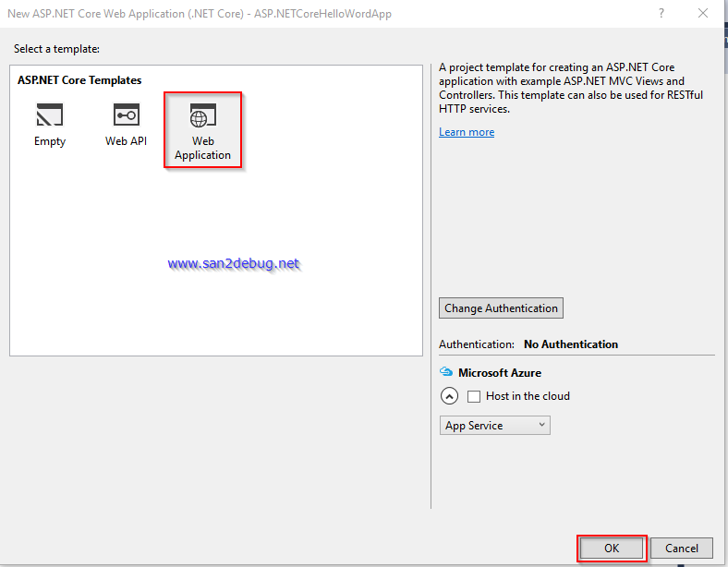Confirm with the OK button
The image size is (728, 567).
[612, 548]
